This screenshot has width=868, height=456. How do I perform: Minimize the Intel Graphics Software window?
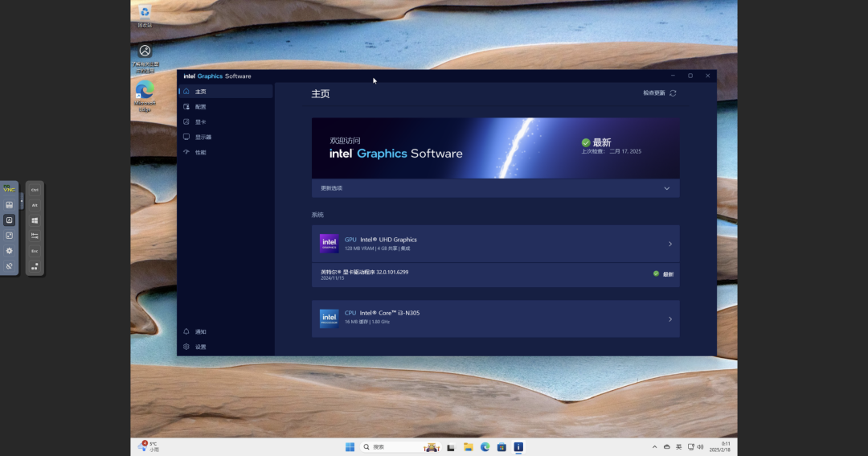tap(673, 76)
